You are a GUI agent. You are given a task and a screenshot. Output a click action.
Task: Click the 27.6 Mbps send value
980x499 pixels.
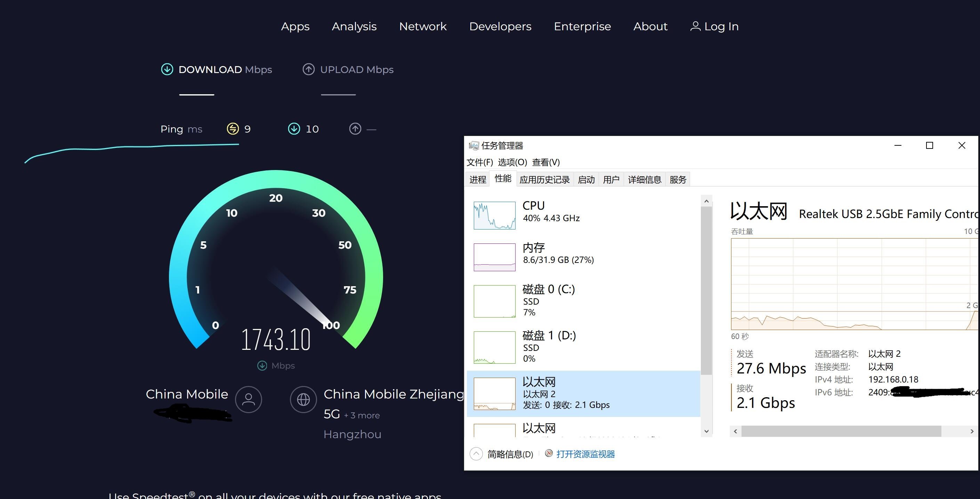(x=771, y=369)
